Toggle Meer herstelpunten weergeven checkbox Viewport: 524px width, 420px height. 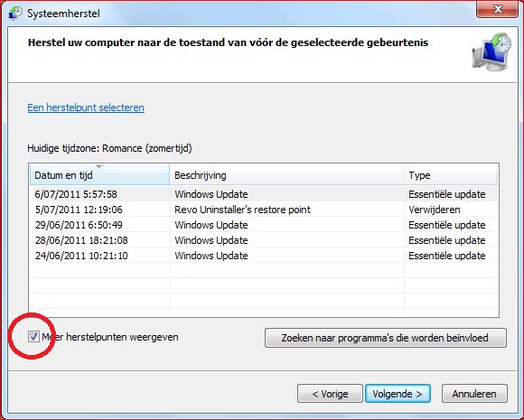click(33, 337)
